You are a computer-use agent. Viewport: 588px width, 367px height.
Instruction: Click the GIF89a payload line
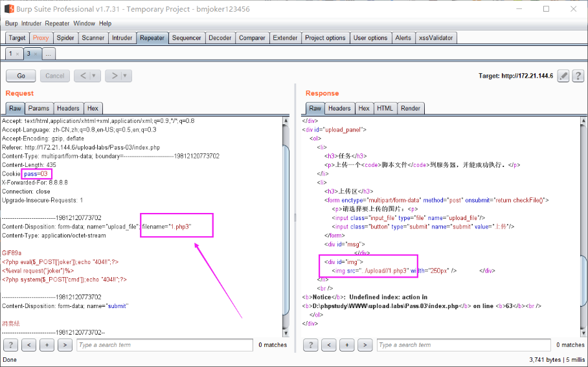point(12,253)
